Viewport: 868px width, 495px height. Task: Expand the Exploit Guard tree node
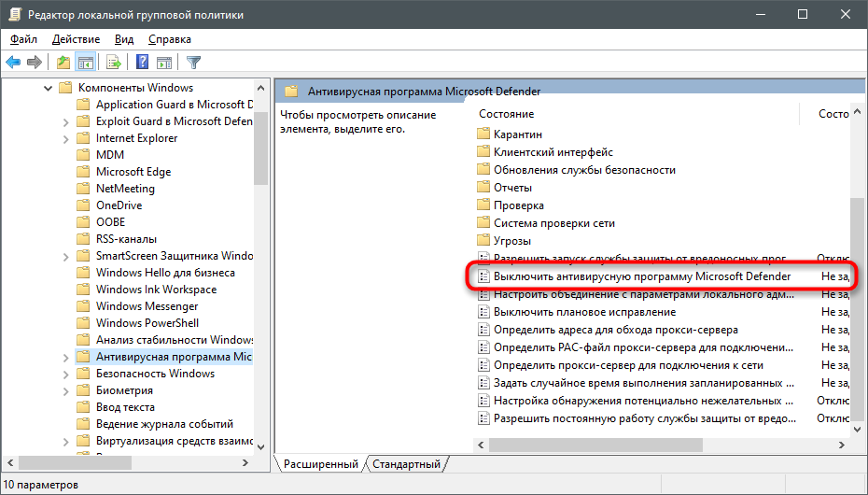pos(66,121)
